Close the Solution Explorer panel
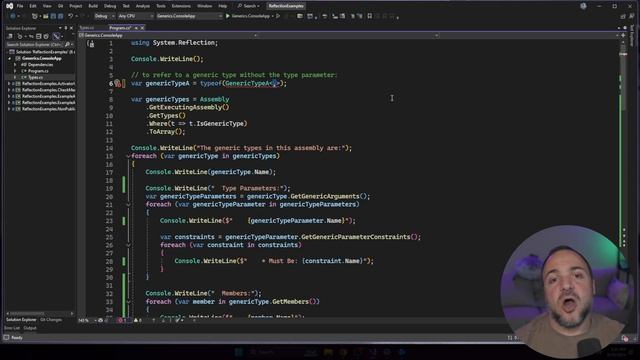The height and width of the screenshot is (360, 640). coord(71,28)
